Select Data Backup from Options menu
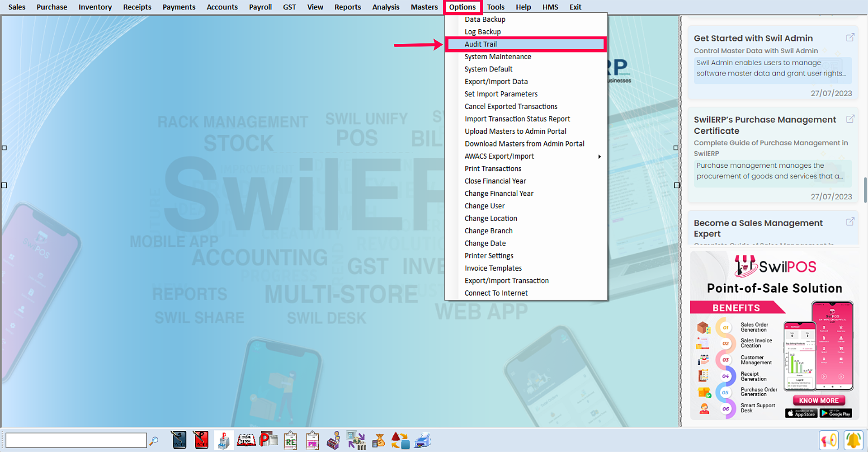The height and width of the screenshot is (452, 868). click(526, 19)
